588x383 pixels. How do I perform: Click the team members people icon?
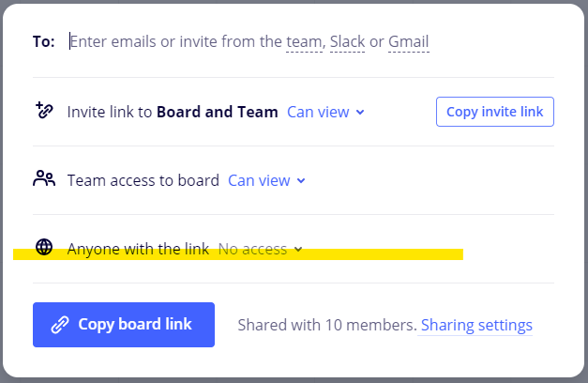click(44, 178)
